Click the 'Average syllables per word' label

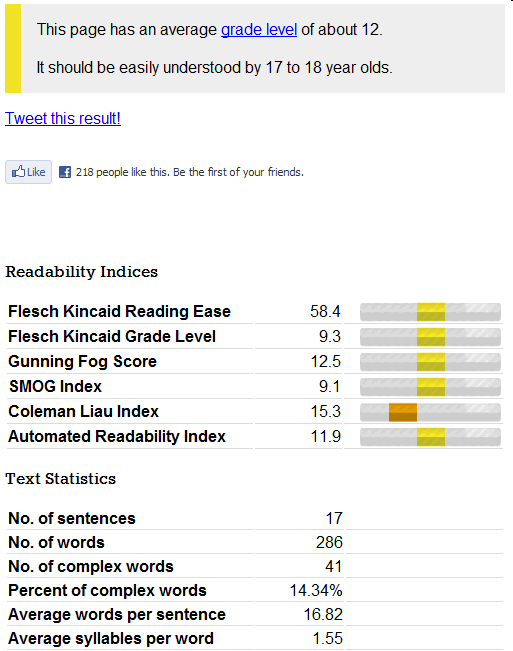(x=111, y=638)
